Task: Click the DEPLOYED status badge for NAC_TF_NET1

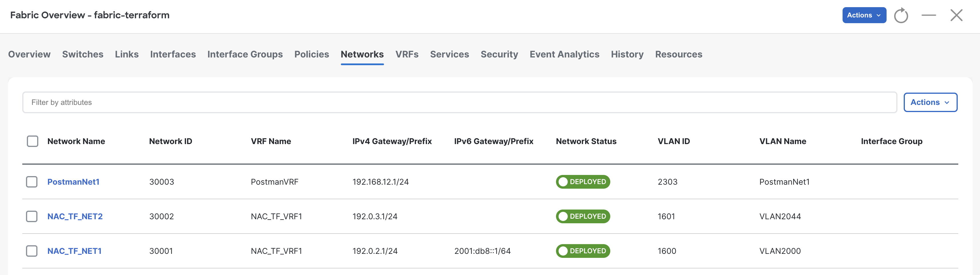Action: [x=583, y=251]
